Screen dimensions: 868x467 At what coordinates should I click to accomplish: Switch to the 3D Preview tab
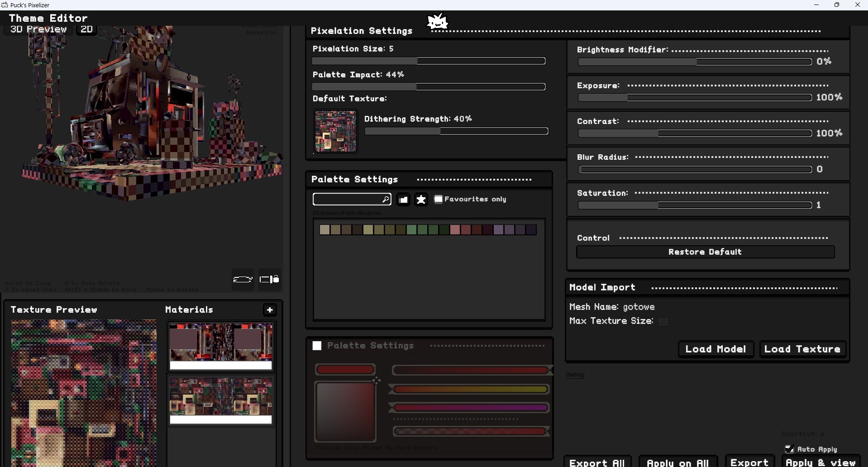(38, 29)
